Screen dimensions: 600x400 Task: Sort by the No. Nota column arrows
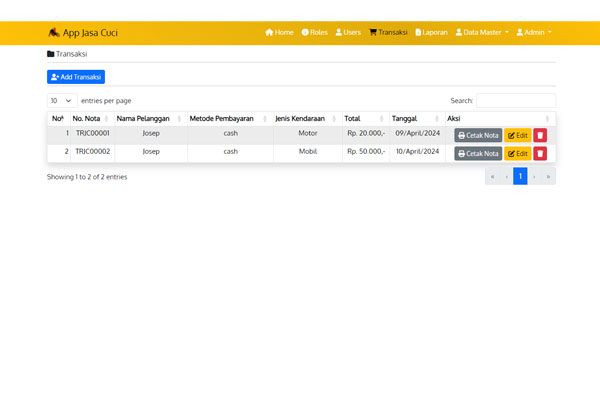106,119
